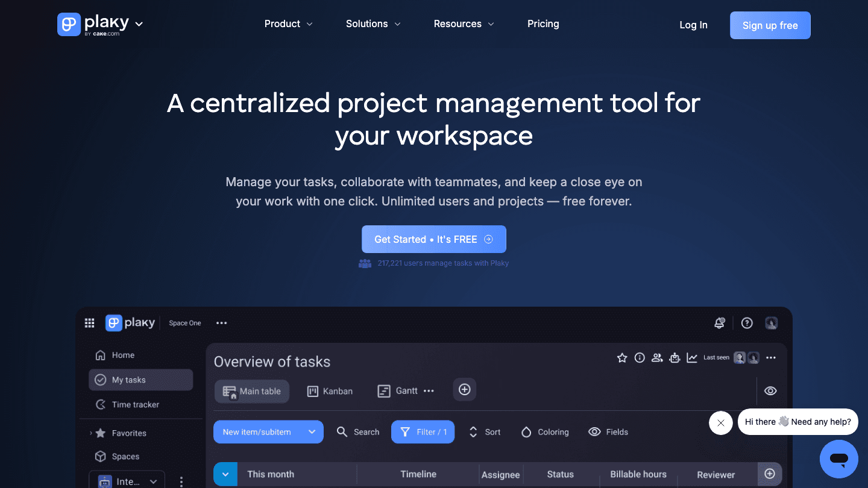868x488 pixels.
Task: Select My tasks in the sidebar
Action: coord(140,380)
